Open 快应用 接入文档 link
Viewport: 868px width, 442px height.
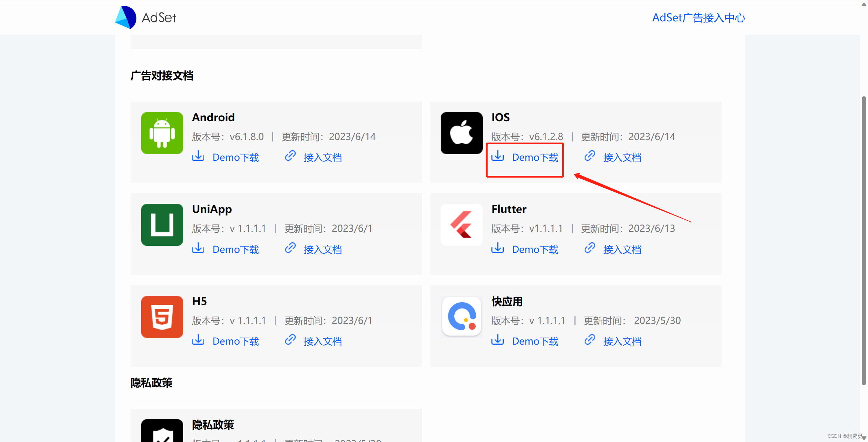click(622, 341)
